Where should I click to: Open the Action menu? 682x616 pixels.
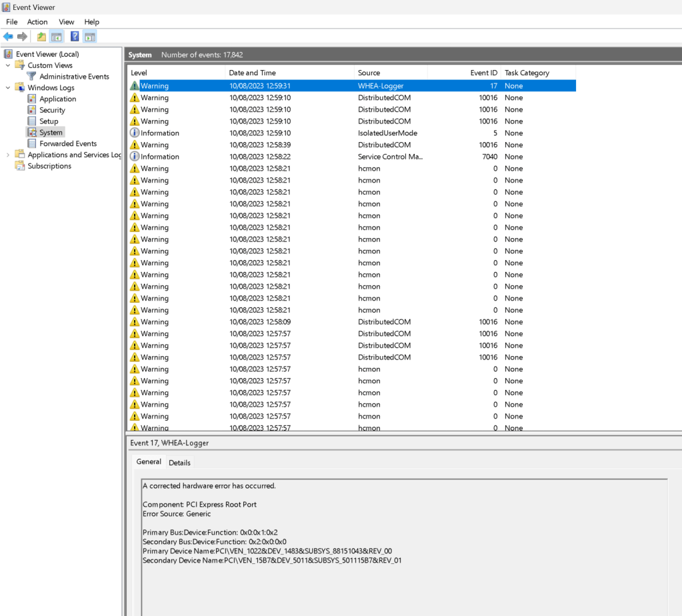click(37, 22)
